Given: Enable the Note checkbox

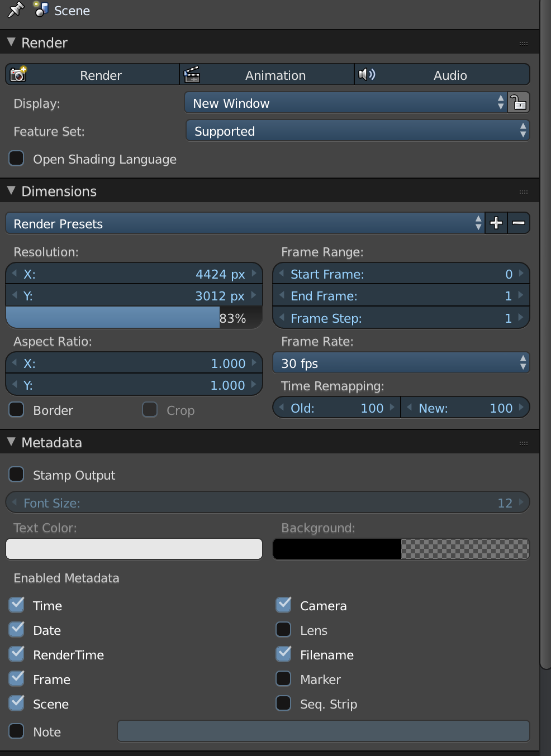Looking at the screenshot, I should (17, 731).
